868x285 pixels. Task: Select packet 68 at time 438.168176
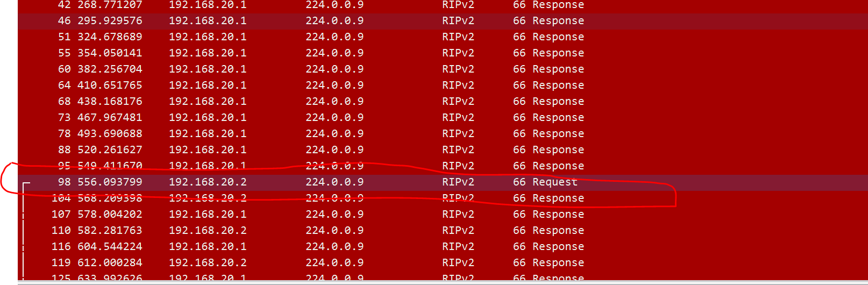443,102
